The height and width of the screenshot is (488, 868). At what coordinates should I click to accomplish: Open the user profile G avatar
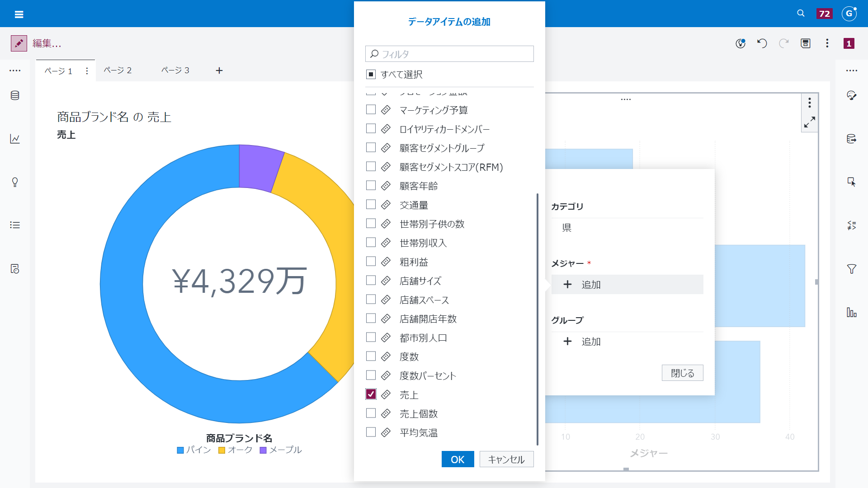point(849,14)
